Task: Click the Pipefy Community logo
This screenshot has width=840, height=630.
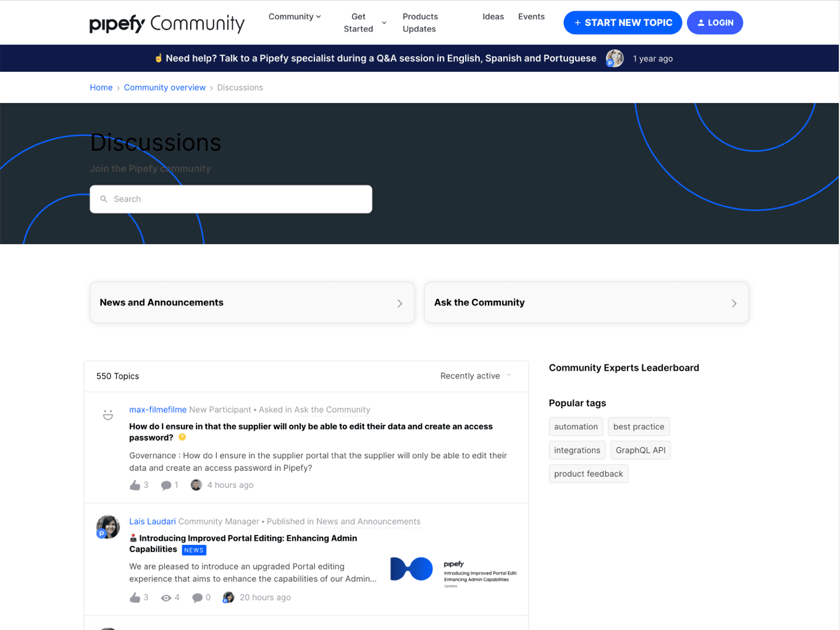Action: [x=167, y=23]
